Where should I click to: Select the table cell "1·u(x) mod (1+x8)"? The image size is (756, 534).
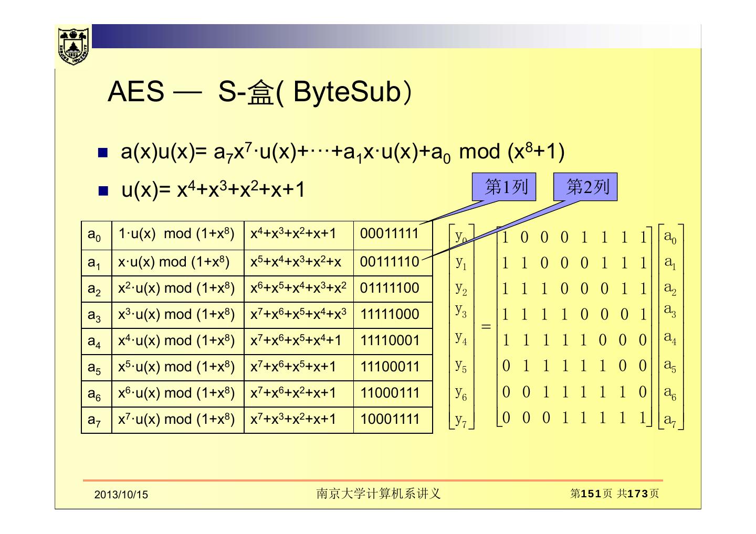click(178, 236)
